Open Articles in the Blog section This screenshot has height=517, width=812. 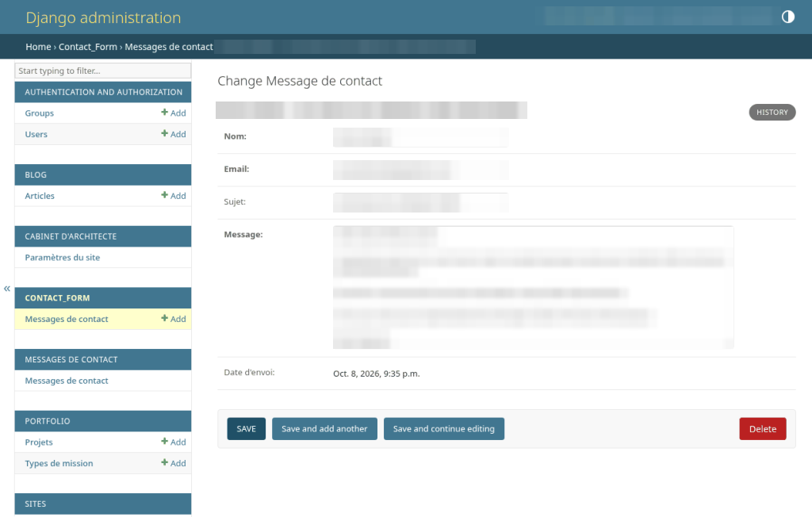coord(40,197)
